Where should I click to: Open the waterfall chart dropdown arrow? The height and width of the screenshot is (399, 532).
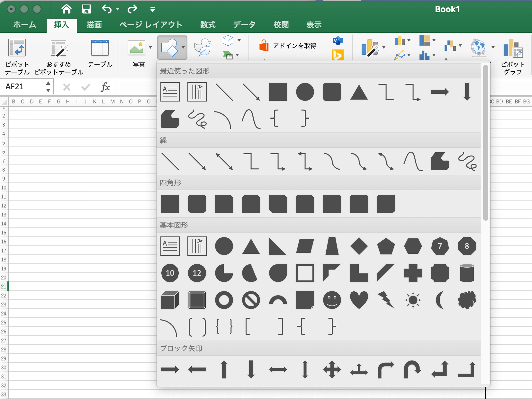[x=460, y=46]
